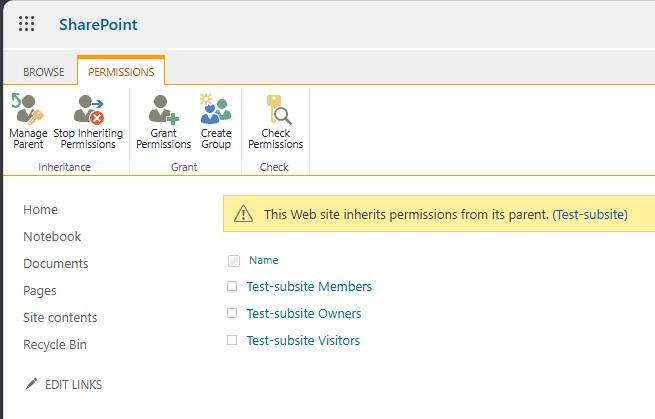This screenshot has height=419, width=655.
Task: Click the Grant Permissions icon
Action: coord(164,109)
